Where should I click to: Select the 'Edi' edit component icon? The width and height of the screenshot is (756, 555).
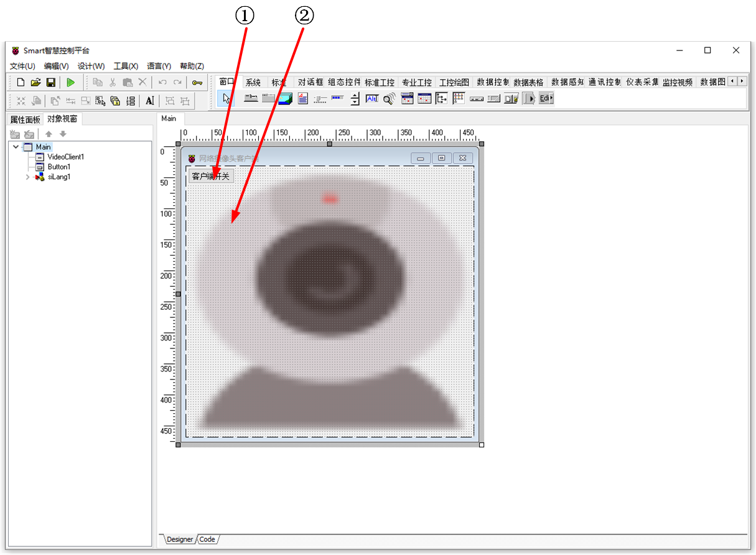point(546,98)
